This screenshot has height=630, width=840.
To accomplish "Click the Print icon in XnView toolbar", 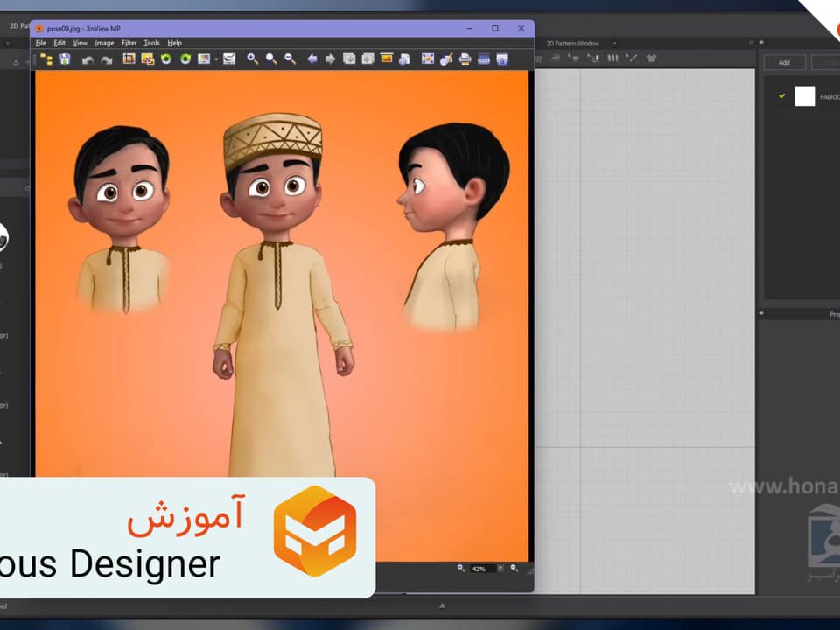I will point(465,59).
